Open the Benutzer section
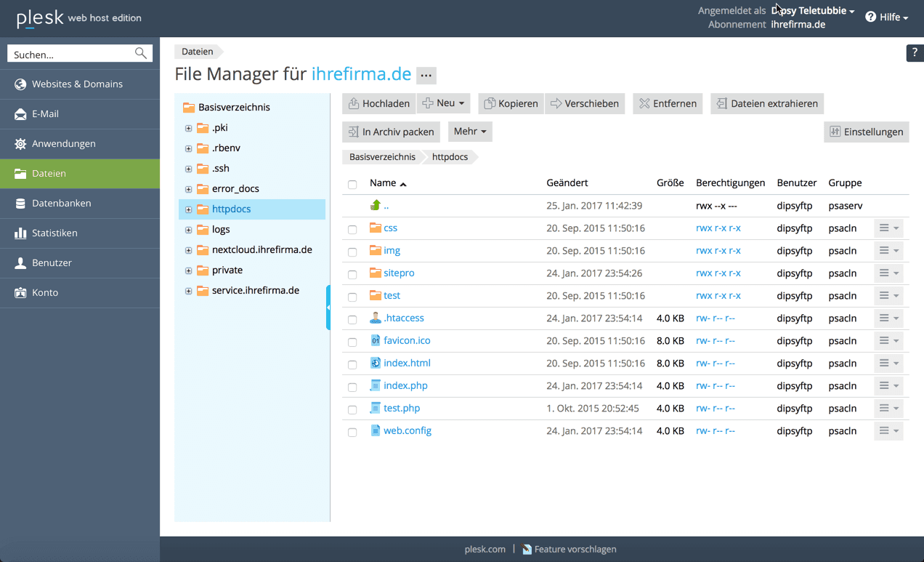This screenshot has height=562, width=924. tap(52, 263)
